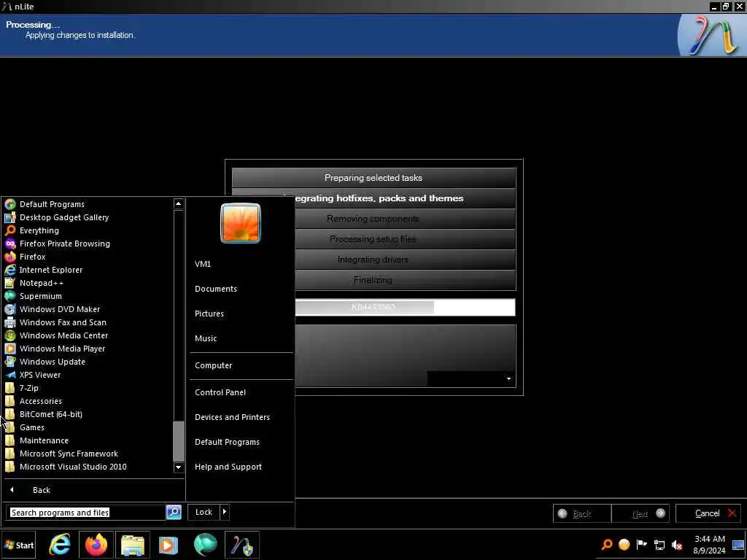The width and height of the screenshot is (747, 560).
Task: Select the Preparing selected tasks step
Action: click(x=373, y=178)
